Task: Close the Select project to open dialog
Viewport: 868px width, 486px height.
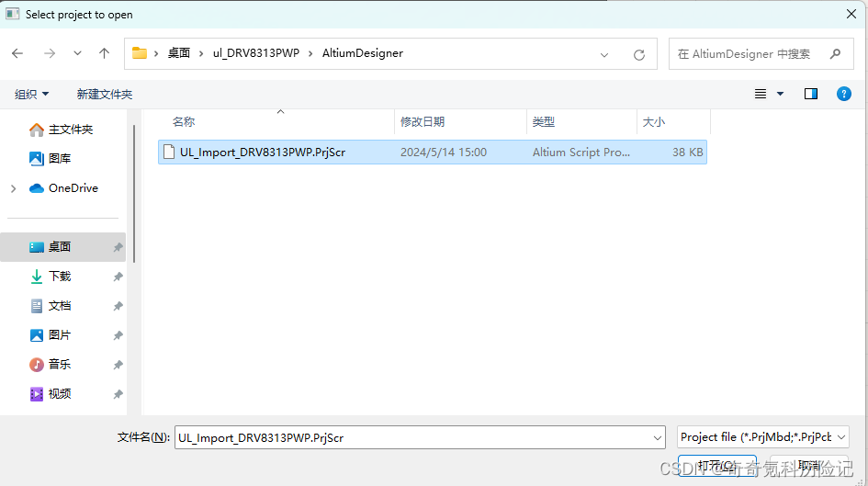Action: [851, 14]
